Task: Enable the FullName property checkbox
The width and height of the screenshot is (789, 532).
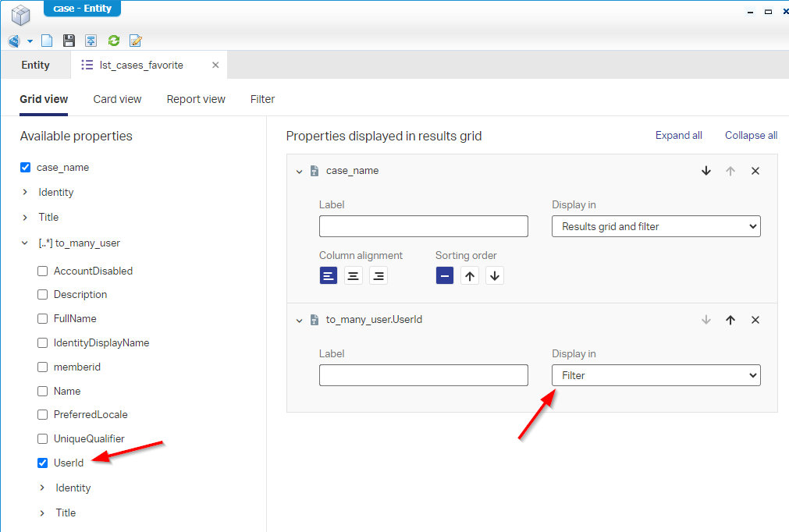Action: [43, 319]
